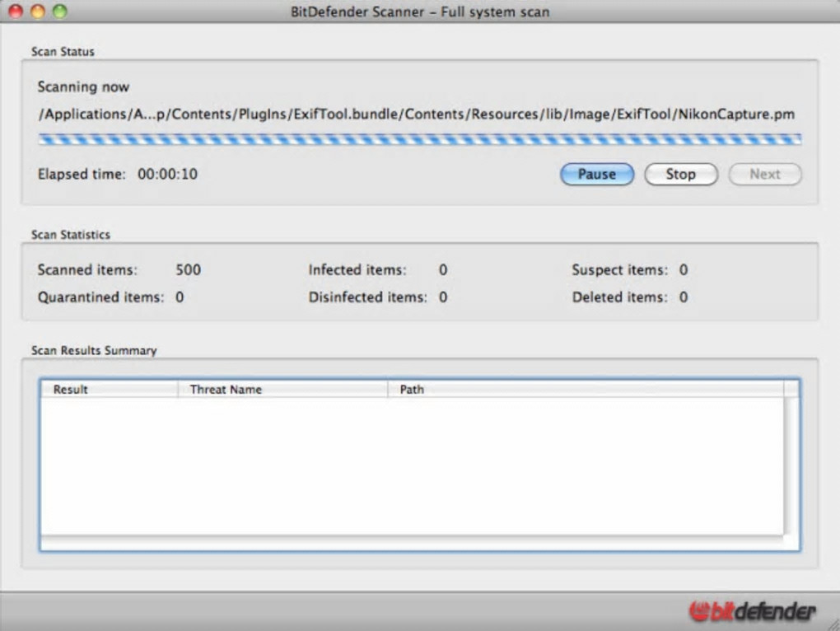Viewport: 840px width, 631px height.
Task: Click the window resize grip corner
Action: coord(833,624)
